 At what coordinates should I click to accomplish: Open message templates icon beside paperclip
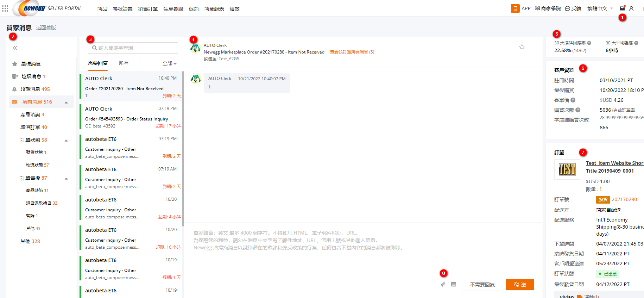click(454, 284)
